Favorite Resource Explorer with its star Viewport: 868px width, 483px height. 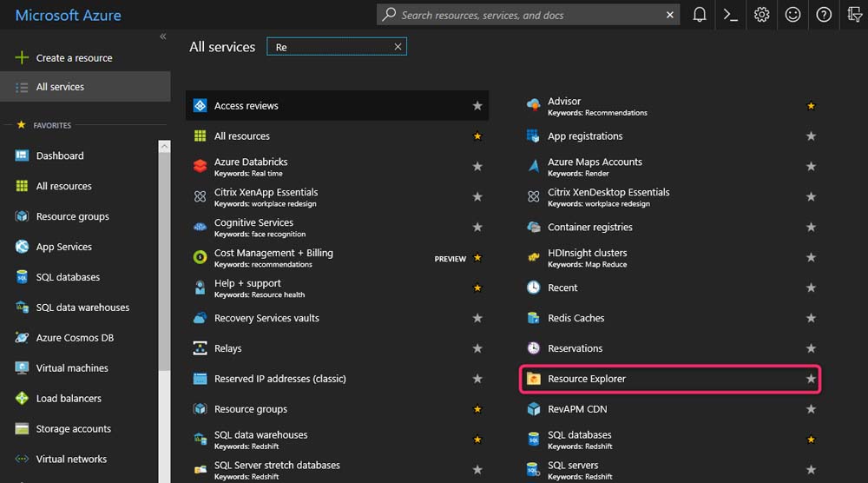(811, 379)
